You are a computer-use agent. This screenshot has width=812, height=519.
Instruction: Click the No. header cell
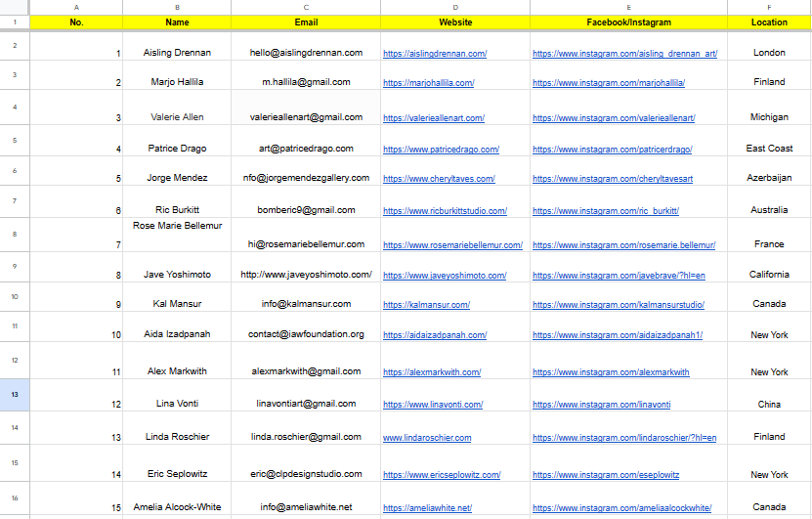pyautogui.click(x=76, y=22)
